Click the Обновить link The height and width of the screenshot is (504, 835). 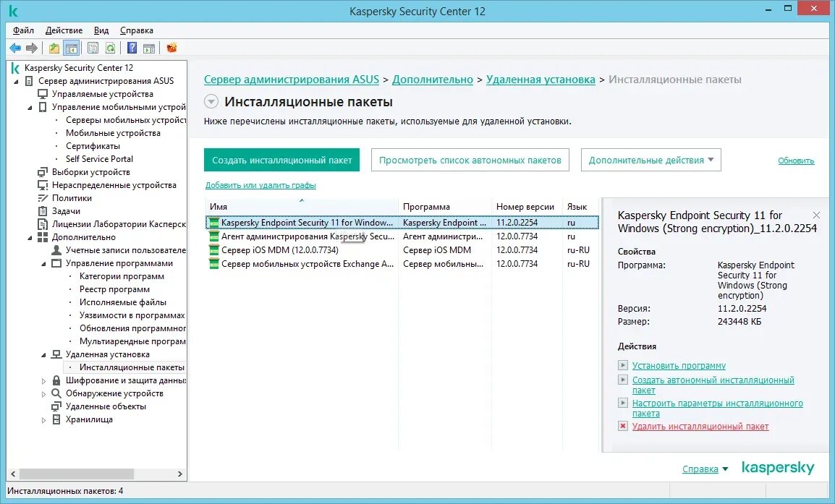point(796,161)
